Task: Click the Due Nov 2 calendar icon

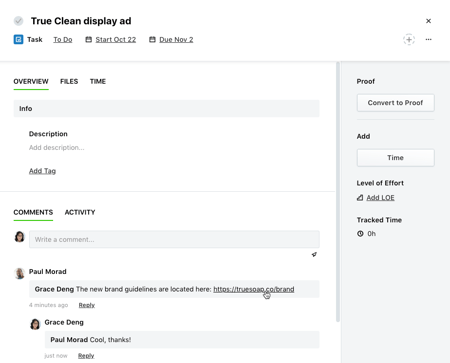Action: [x=152, y=39]
